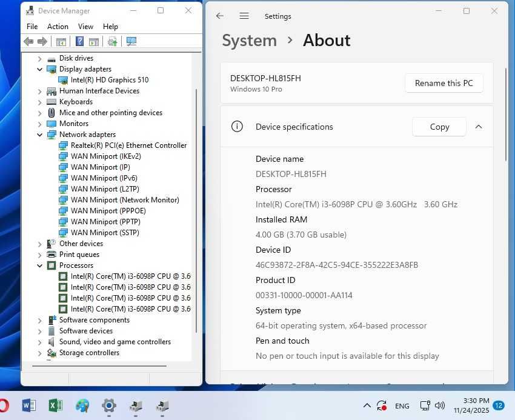Expand the Software components node
This screenshot has height=420, width=515.
[x=40, y=320]
